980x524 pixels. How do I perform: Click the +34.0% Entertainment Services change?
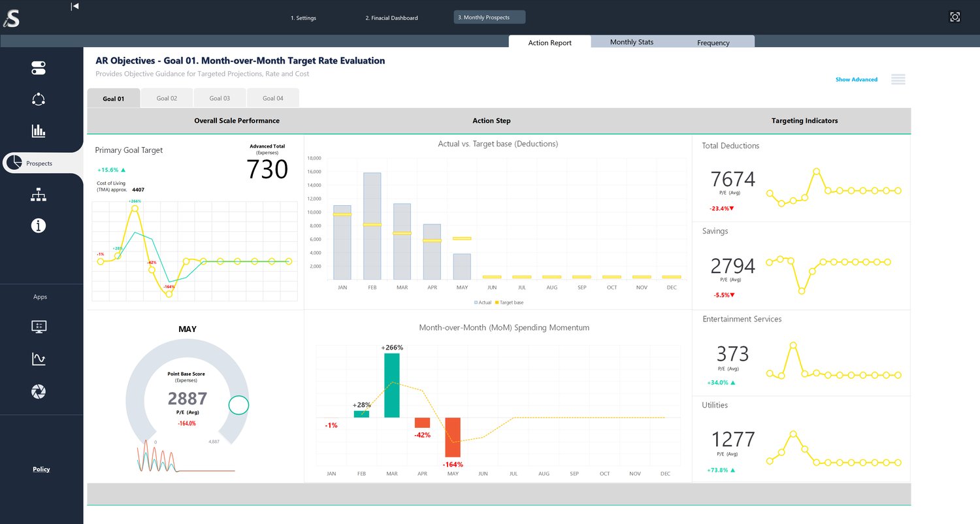coord(721,383)
